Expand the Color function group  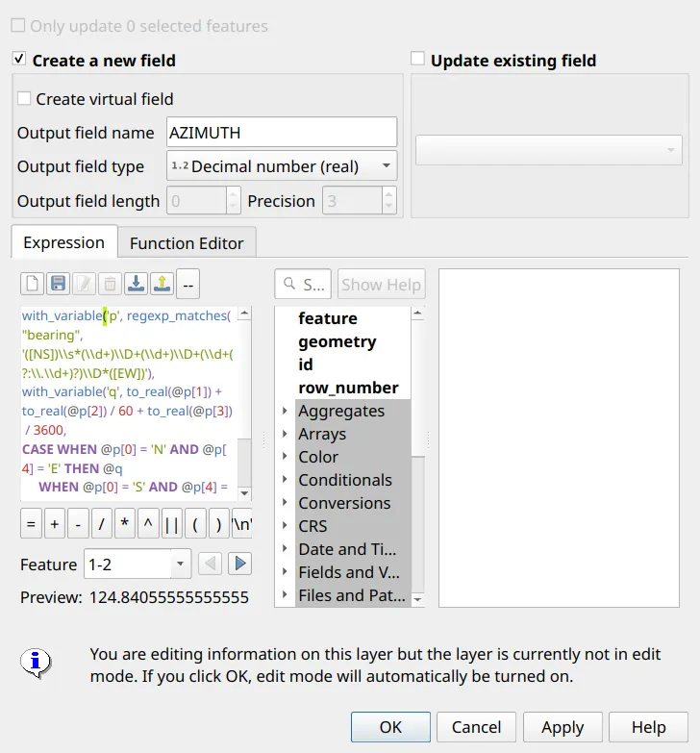285,457
